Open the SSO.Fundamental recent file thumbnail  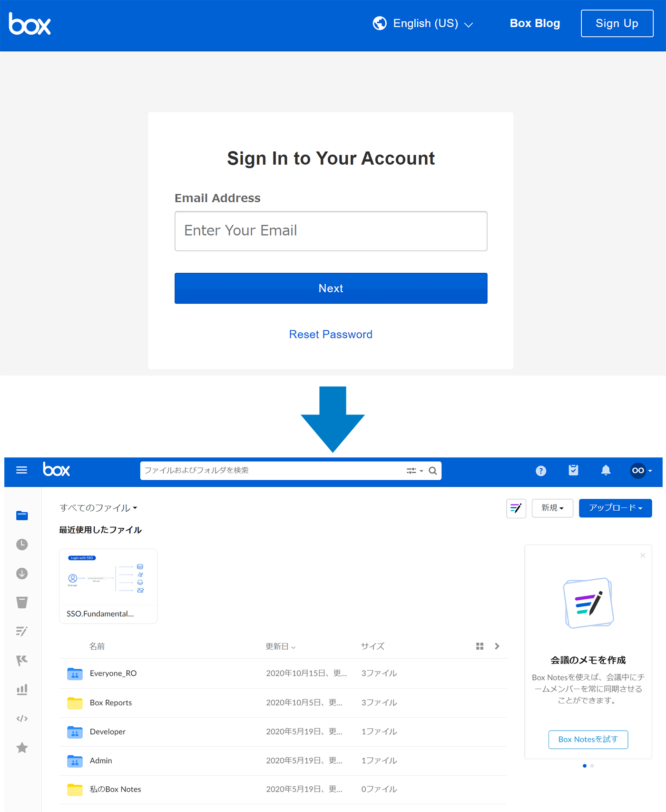[108, 586]
